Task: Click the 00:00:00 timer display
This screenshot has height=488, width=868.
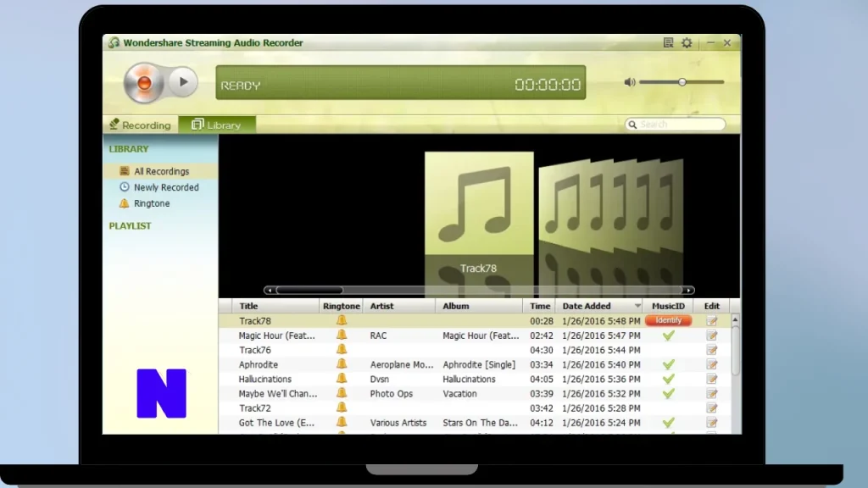Action: point(548,84)
